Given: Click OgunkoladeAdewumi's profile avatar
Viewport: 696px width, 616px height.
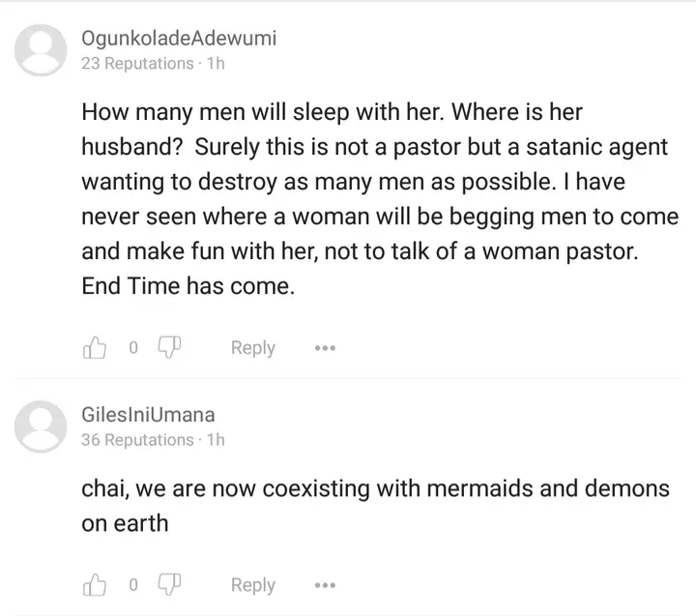Looking at the screenshot, I should tap(41, 50).
